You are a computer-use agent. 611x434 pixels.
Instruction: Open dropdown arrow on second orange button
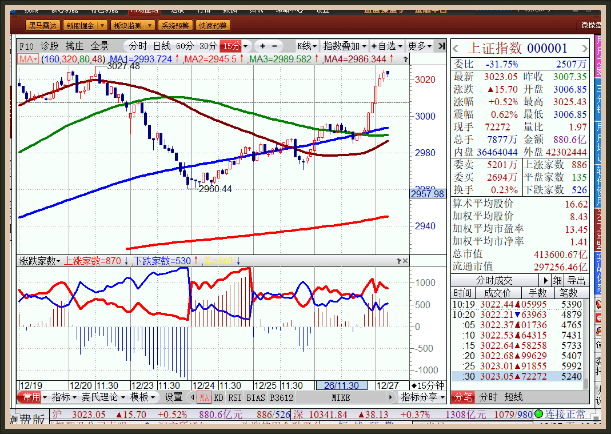click(x=102, y=25)
